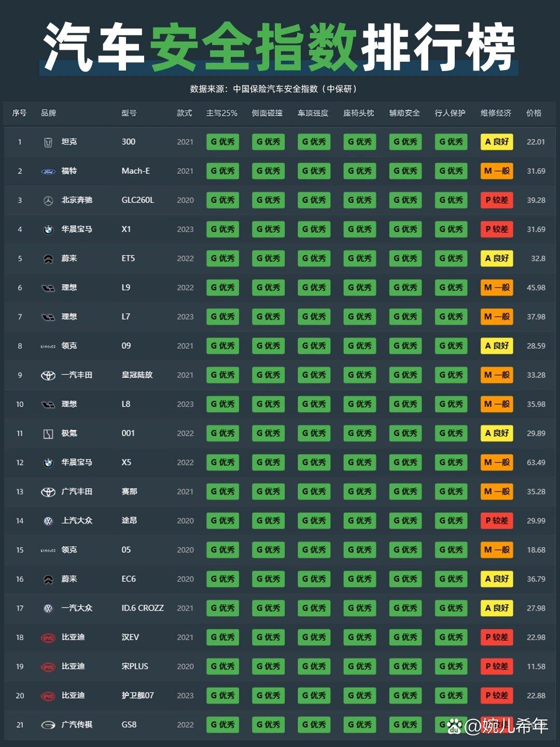Click the NIO logo in the EC6 row
560x747 pixels.
coord(48,579)
